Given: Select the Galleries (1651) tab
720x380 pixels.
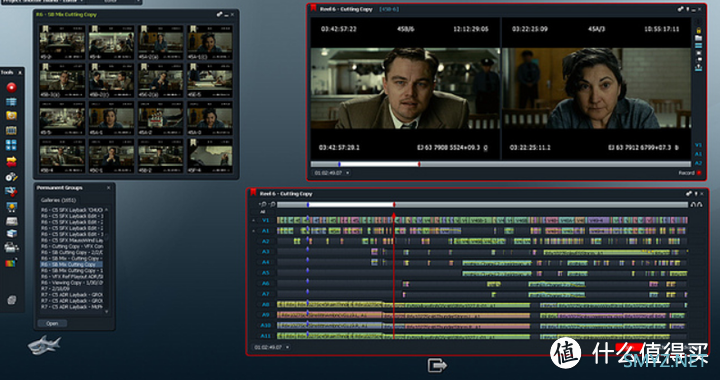Looking at the screenshot, I should click(58, 200).
